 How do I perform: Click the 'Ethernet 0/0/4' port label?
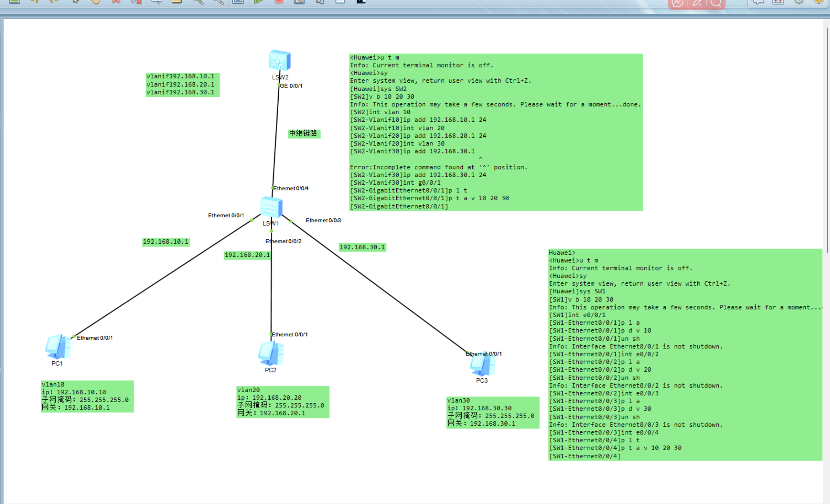(291, 188)
